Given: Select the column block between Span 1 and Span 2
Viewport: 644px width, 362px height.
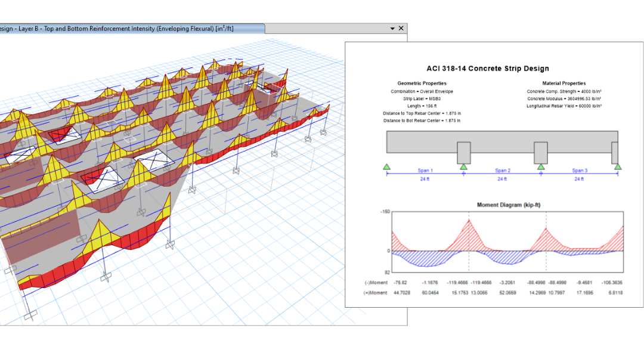Looking at the screenshot, I should coord(463,153).
